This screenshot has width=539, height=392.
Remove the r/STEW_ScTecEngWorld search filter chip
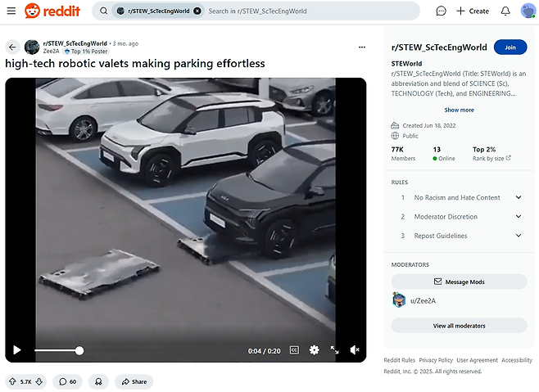point(197,11)
